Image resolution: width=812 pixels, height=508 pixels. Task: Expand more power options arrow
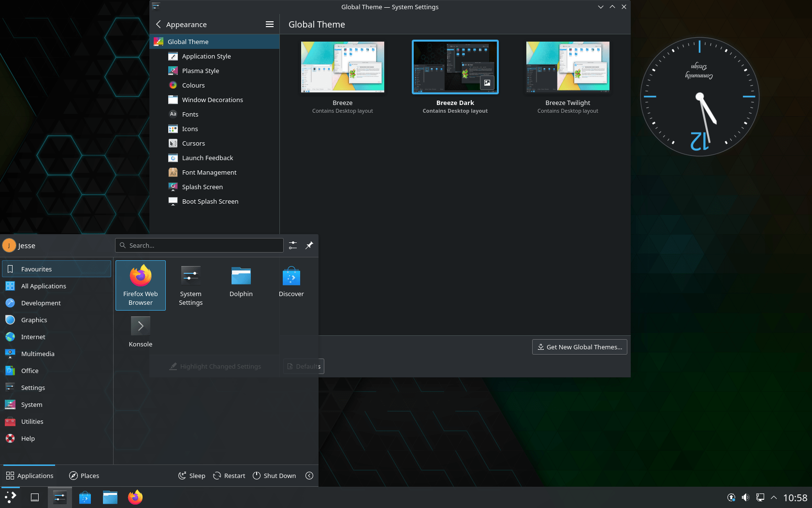point(309,476)
